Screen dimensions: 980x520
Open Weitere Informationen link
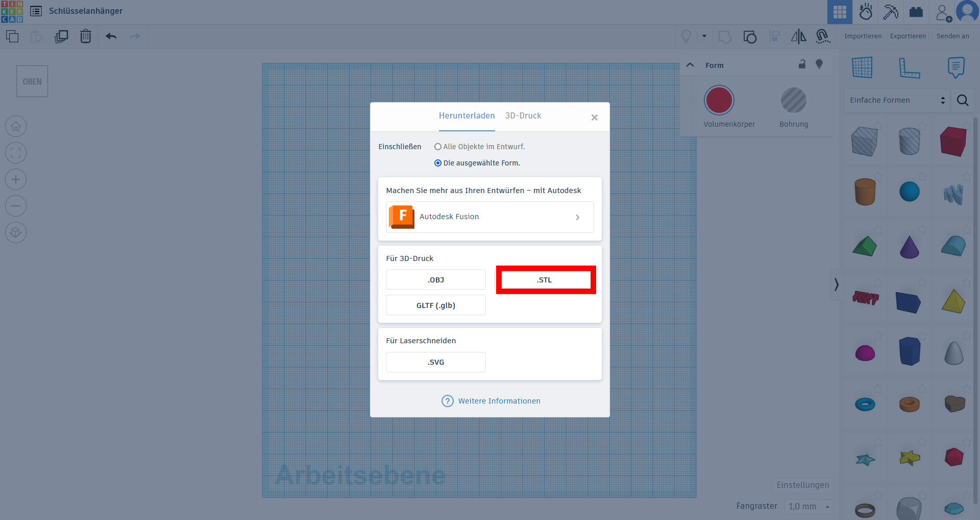point(491,401)
